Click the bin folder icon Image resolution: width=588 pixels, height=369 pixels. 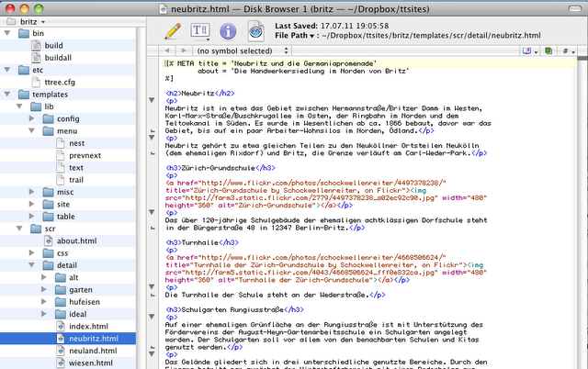point(24,33)
